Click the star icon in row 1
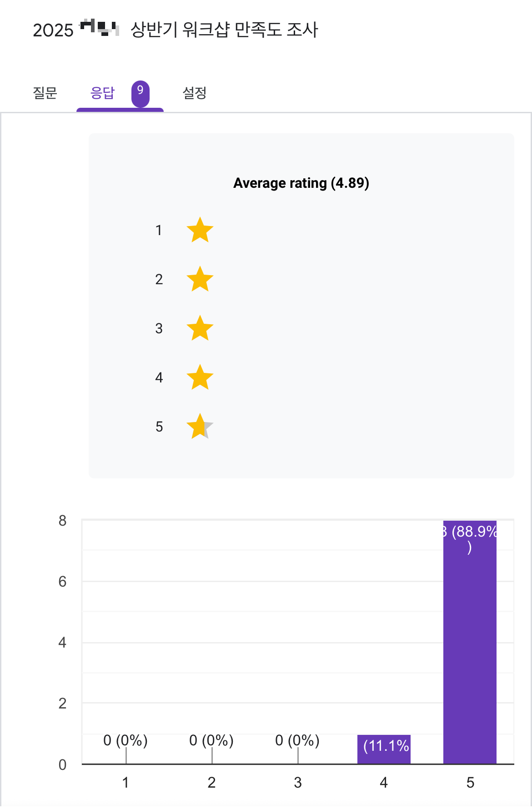 pos(200,230)
